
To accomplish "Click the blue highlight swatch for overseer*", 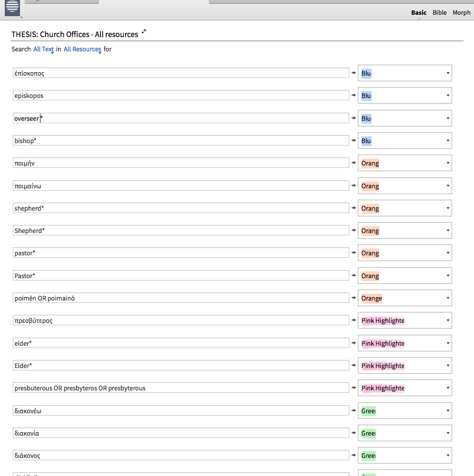I will coord(366,118).
